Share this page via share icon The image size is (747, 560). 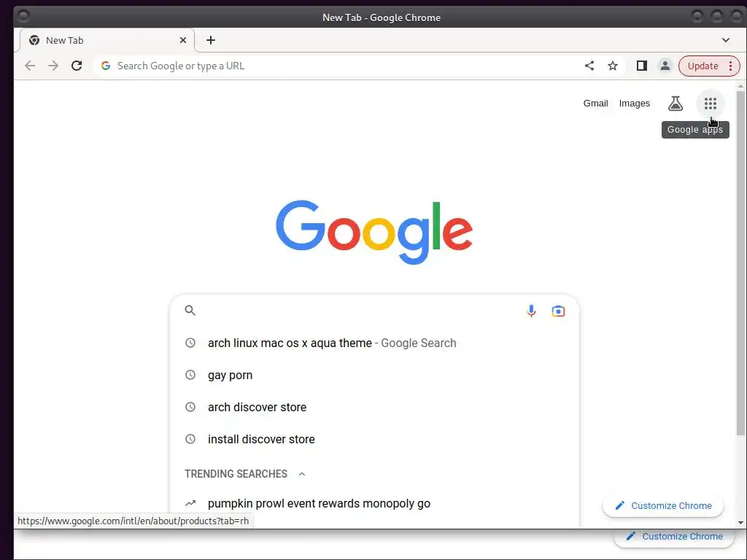click(x=589, y=66)
